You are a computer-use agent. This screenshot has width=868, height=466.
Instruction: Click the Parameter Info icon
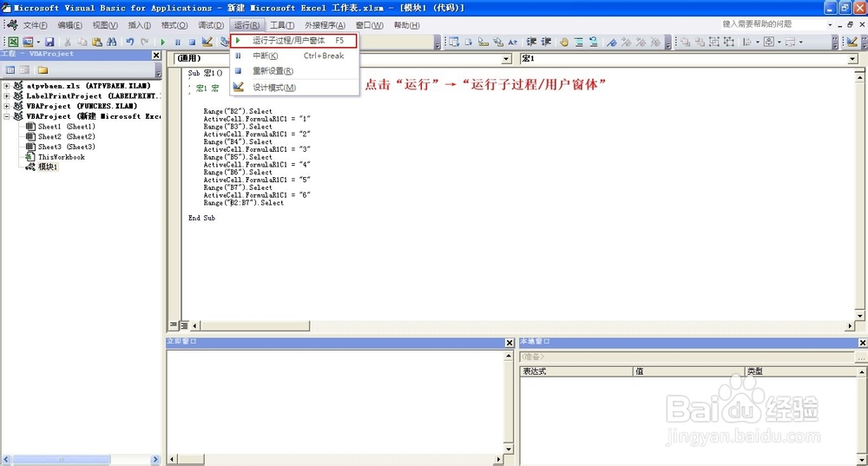[498, 42]
